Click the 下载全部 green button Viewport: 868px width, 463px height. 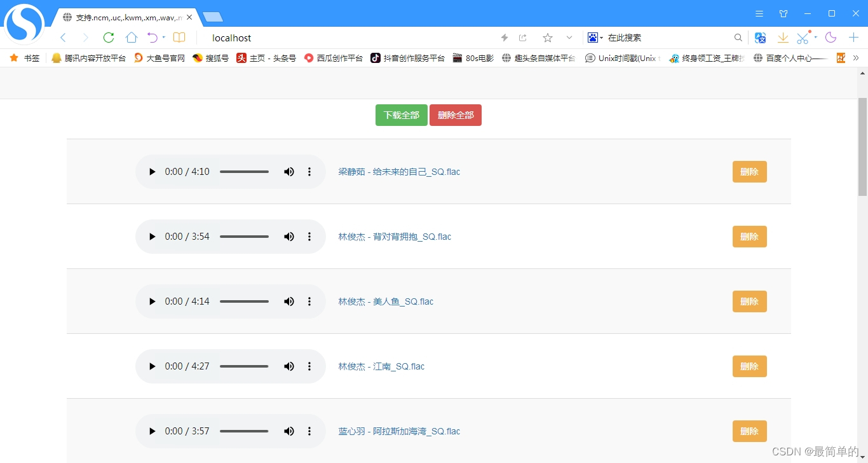[x=401, y=115]
